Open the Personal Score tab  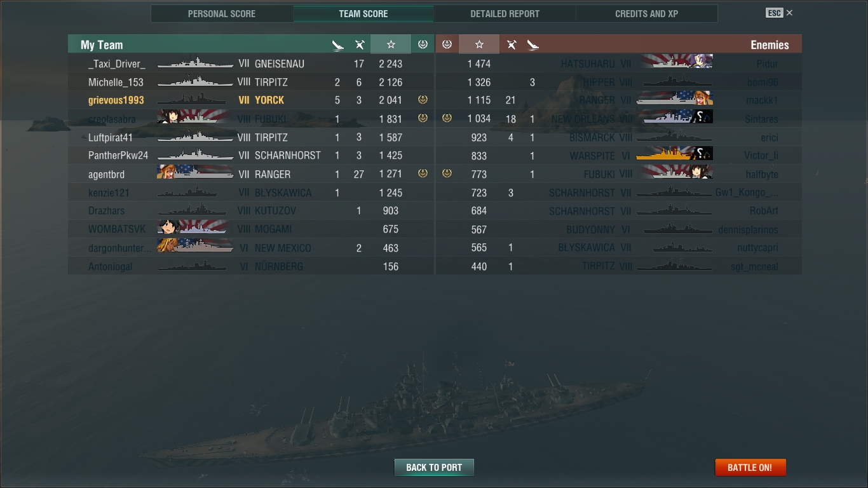point(222,14)
